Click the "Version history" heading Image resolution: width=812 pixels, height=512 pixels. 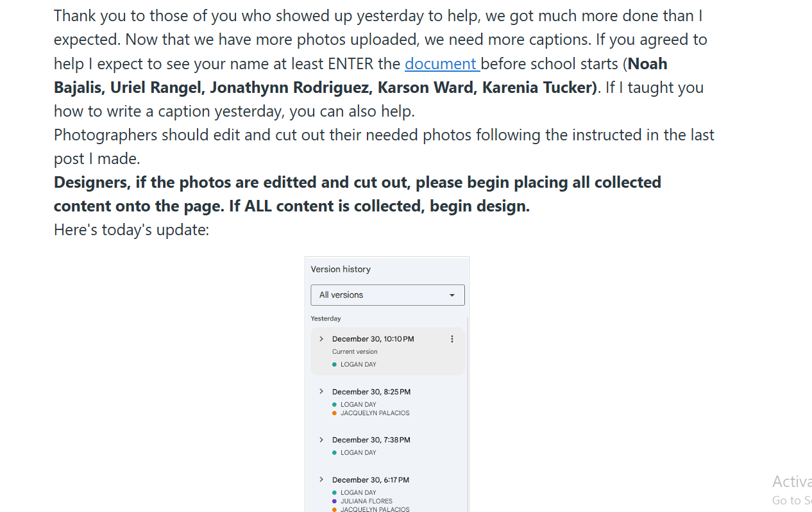coord(341,269)
